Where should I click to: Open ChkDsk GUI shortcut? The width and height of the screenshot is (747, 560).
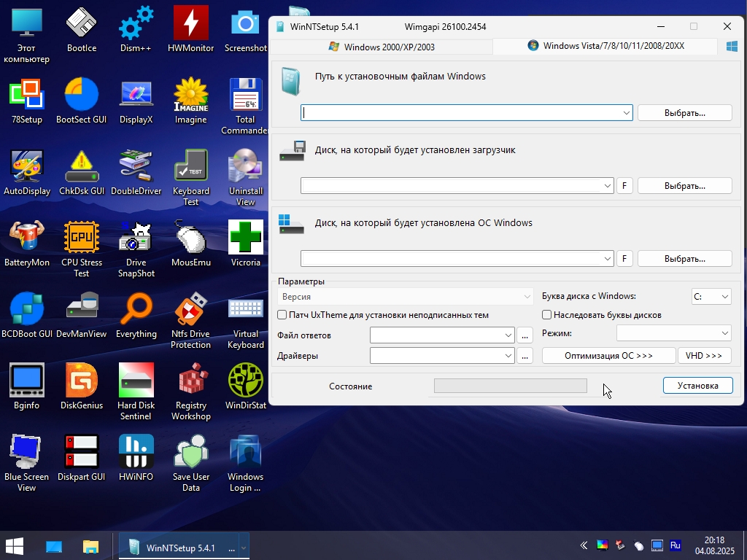click(82, 172)
